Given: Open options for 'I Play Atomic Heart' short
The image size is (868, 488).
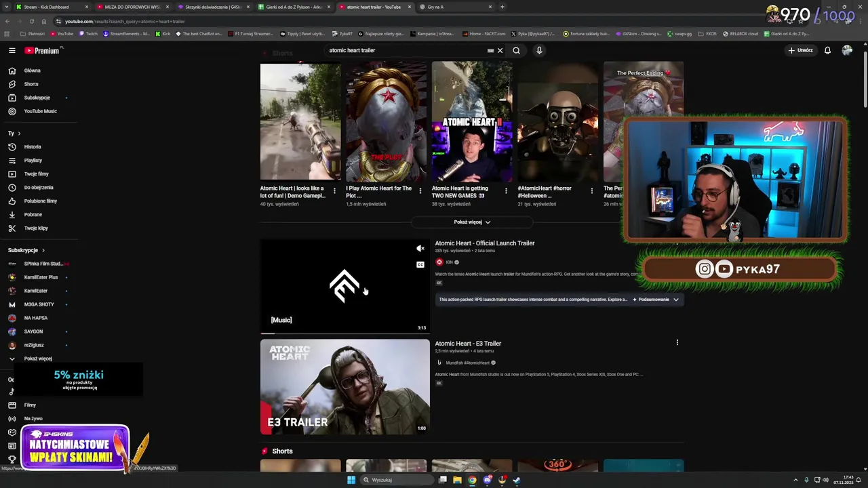Looking at the screenshot, I should point(420,191).
